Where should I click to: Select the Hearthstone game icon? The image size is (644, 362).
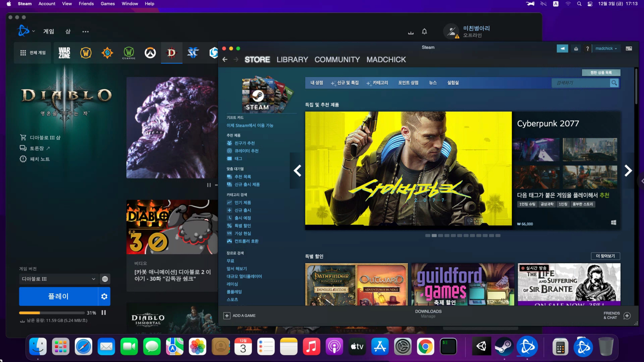pos(107,53)
